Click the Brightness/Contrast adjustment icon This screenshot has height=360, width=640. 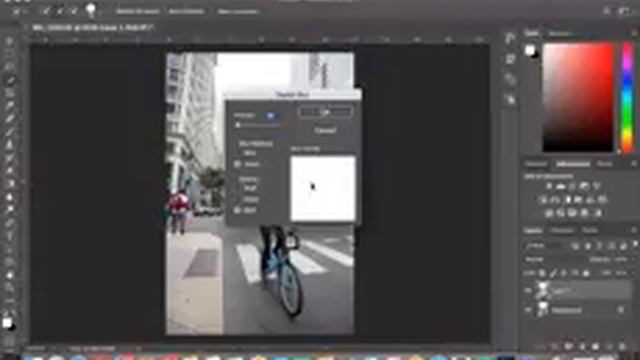coord(549,187)
